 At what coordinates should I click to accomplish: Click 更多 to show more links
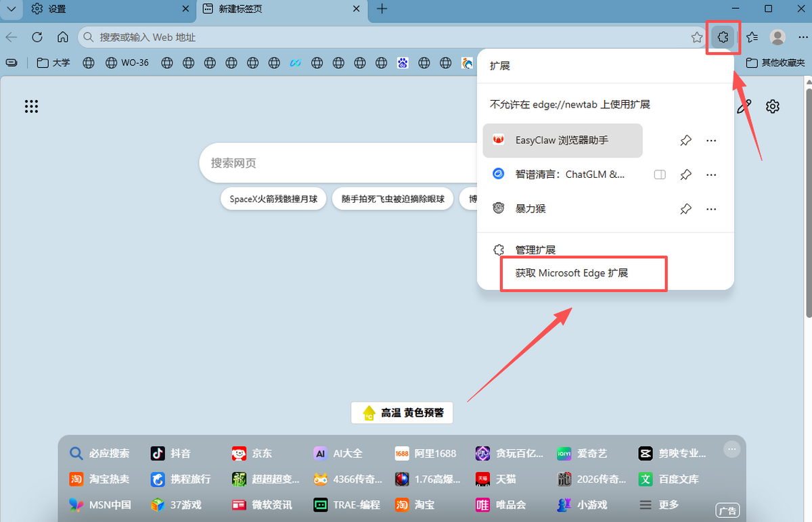tap(659, 504)
